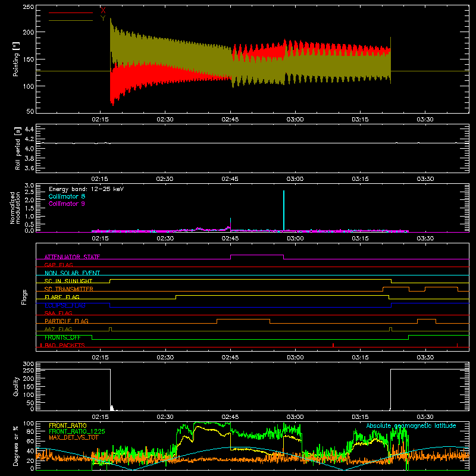Screen dimensions: 476x476
Task: Click the SAA_FLAG label
Action: 58,313
